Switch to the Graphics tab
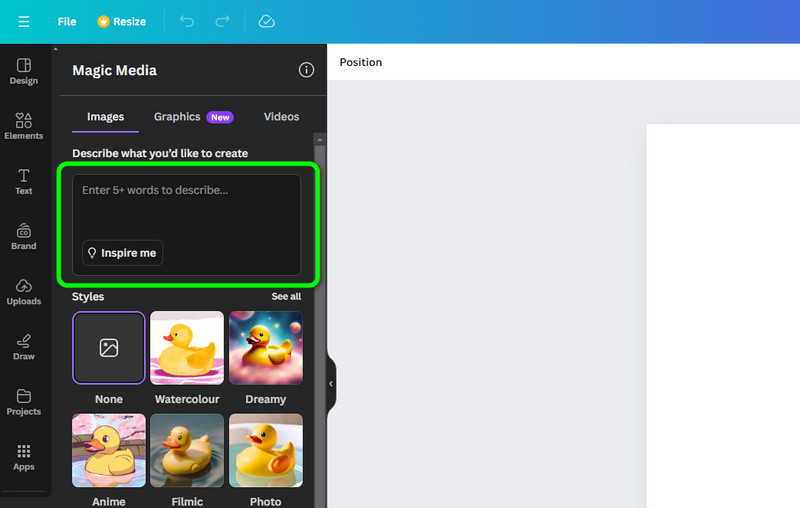 193,117
